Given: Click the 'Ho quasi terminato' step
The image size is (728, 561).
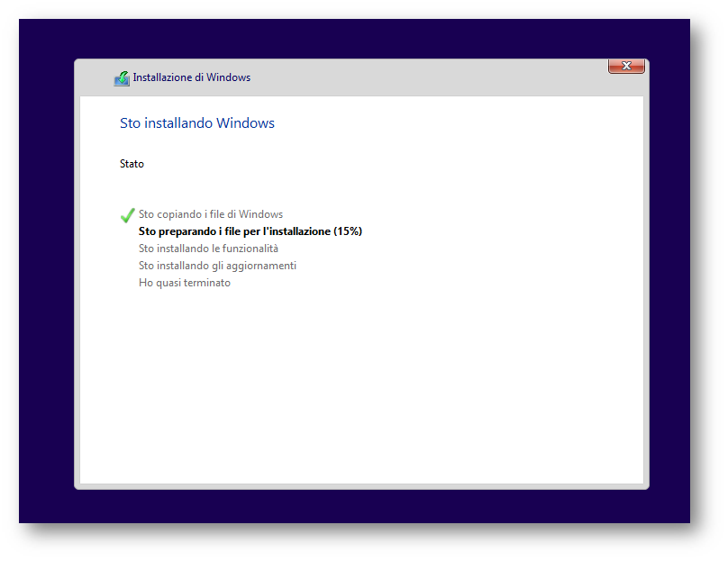Looking at the screenshot, I should [x=185, y=283].
